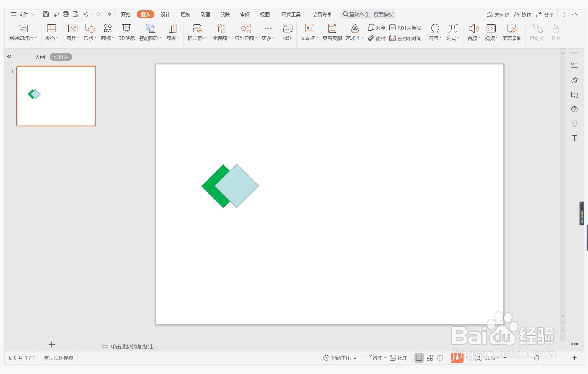Open the help question mark sidebar icon

coord(574,109)
